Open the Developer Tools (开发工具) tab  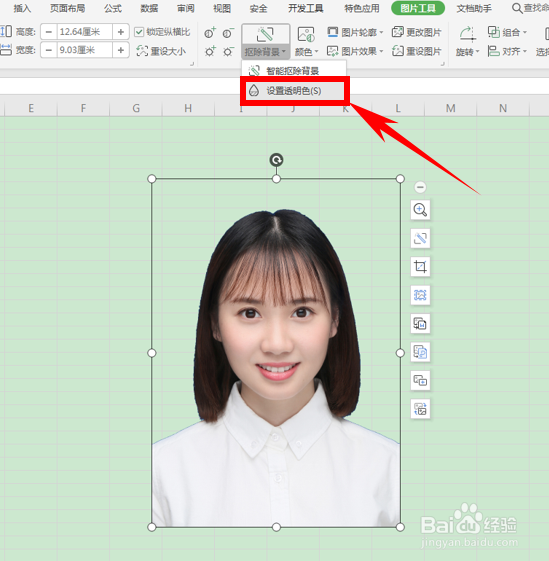(x=306, y=8)
